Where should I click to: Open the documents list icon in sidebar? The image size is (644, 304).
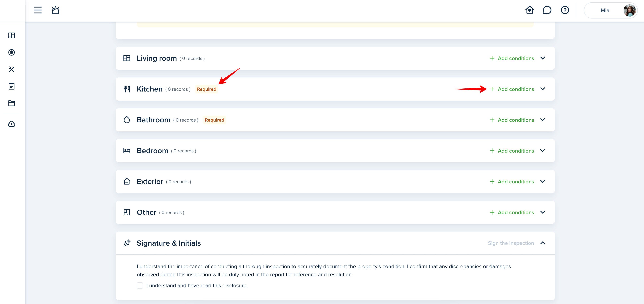tap(12, 86)
